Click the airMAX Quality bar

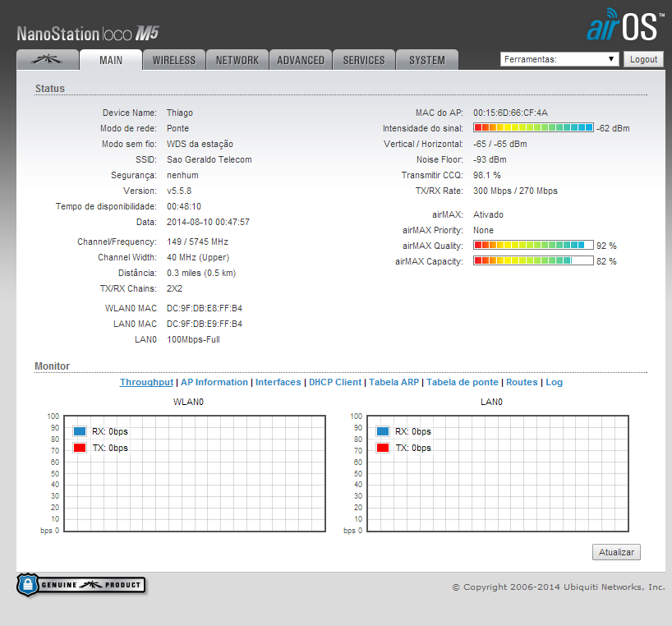(533, 245)
